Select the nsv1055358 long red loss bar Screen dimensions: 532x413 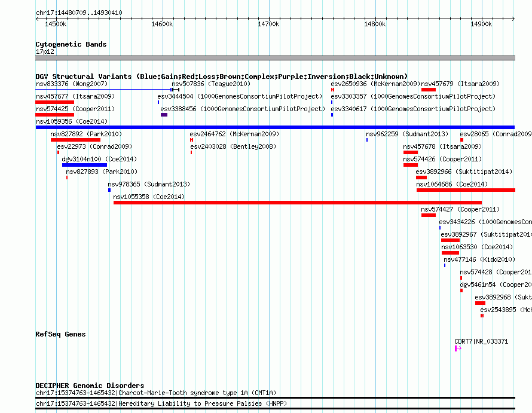point(298,203)
